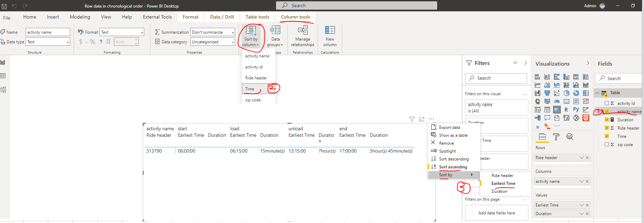
Task: Open the Model view in left sidebar
Action: pyautogui.click(x=3, y=90)
